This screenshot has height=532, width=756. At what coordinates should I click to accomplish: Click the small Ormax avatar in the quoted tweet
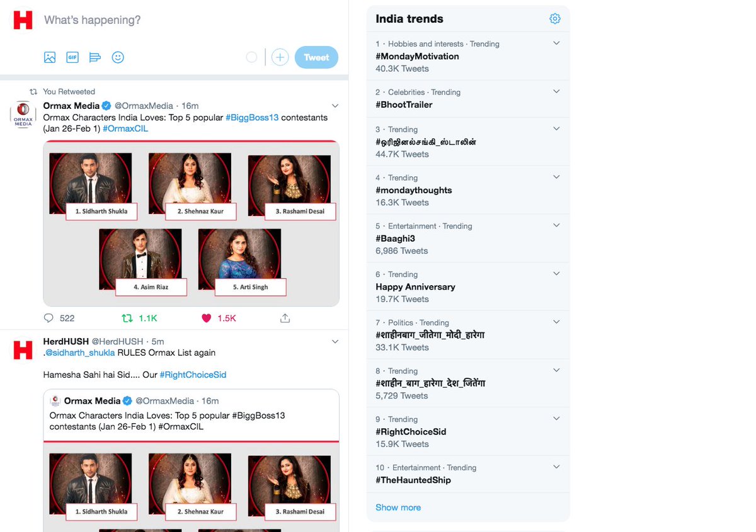point(55,400)
